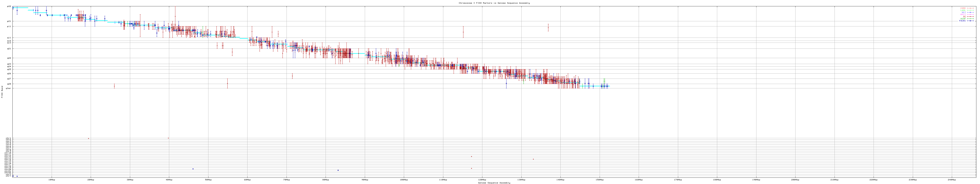This screenshot has height=184, width=980.
Task: Click the q21 band label
Action: point(9,49)
